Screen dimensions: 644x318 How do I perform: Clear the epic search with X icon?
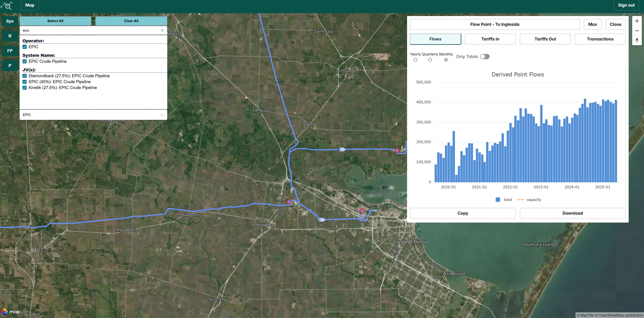pyautogui.click(x=162, y=30)
